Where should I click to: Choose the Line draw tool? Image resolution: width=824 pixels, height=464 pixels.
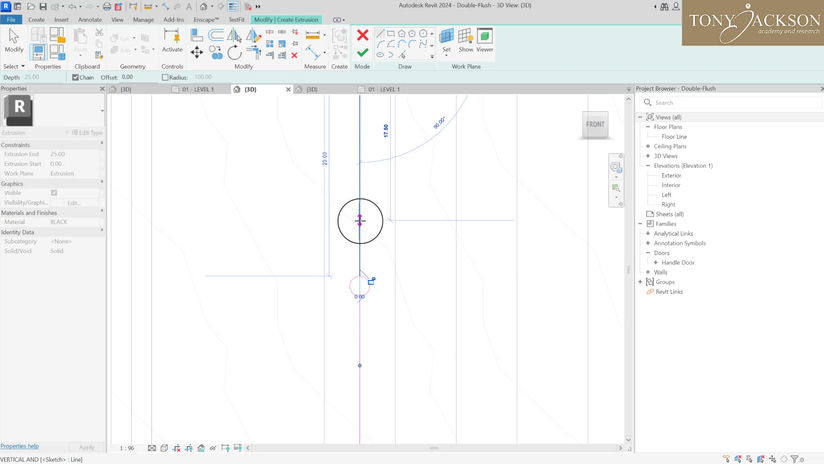[x=380, y=34]
